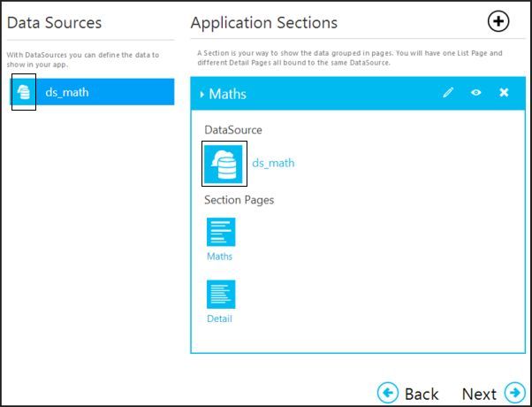Viewport: 532px width, 407px height.
Task: Click the Detail label under Section Pages
Action: (220, 319)
